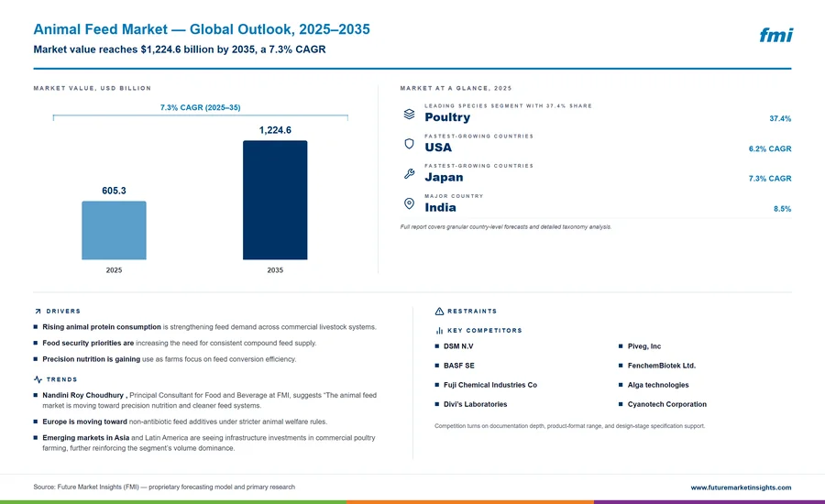Click the layers icon beside Poultry
The width and height of the screenshot is (825, 504).
coord(409,114)
